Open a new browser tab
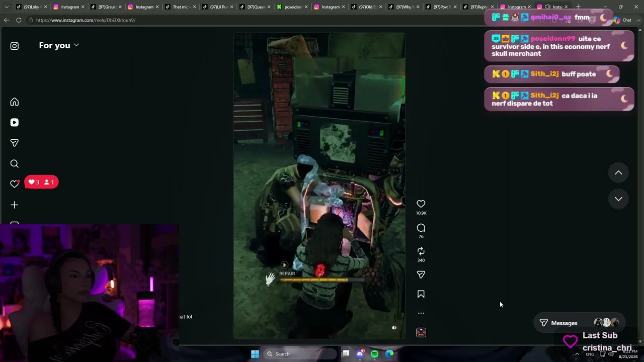 (x=578, y=7)
